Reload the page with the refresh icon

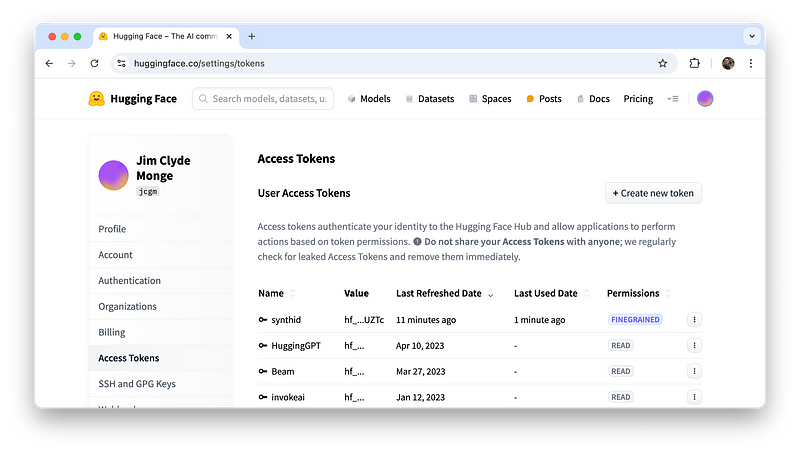[94, 63]
